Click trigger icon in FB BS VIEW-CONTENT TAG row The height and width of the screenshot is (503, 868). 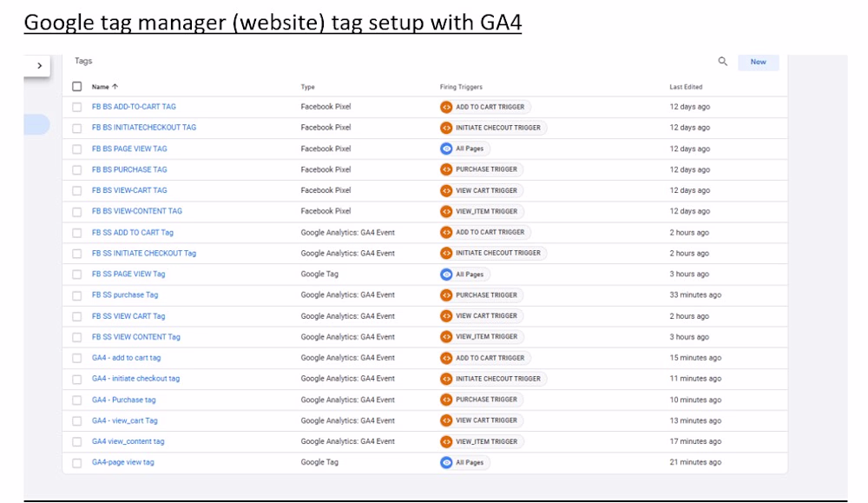pyautogui.click(x=446, y=211)
